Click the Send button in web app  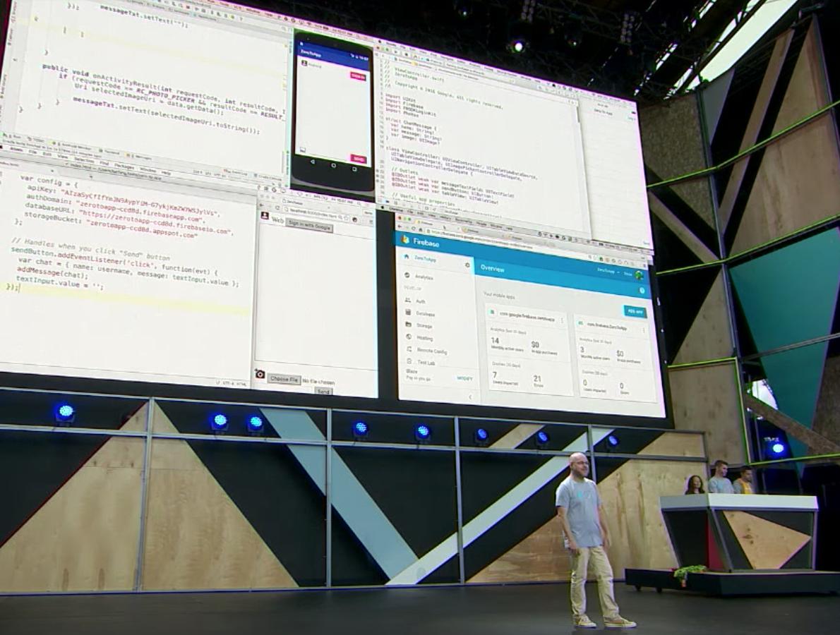tap(323, 392)
